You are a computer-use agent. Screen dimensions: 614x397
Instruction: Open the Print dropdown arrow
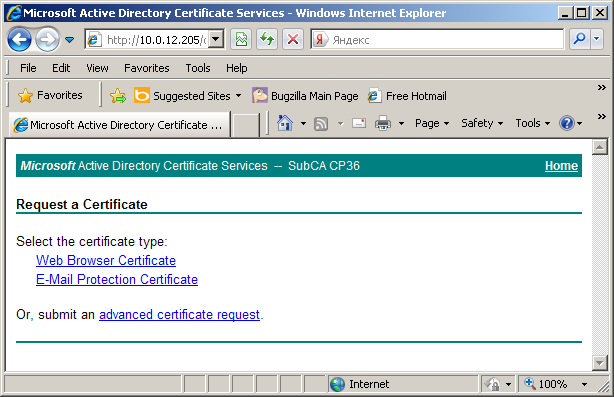pyautogui.click(x=401, y=124)
